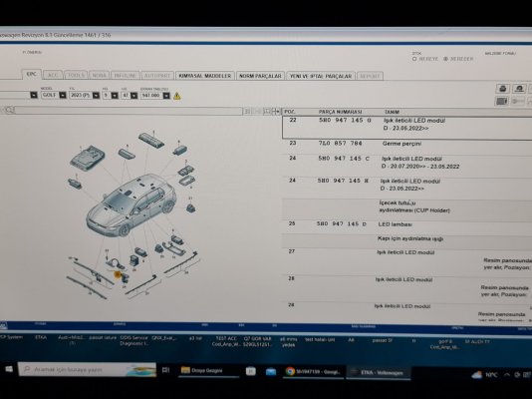Open the dropdown showing value 47
532x399 pixels.
click(134, 96)
